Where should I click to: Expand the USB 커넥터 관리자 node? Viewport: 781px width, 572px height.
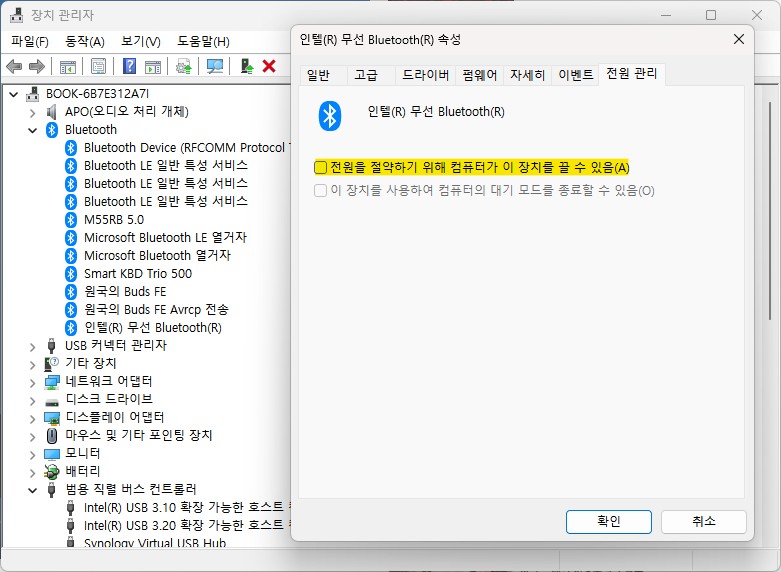(33, 346)
